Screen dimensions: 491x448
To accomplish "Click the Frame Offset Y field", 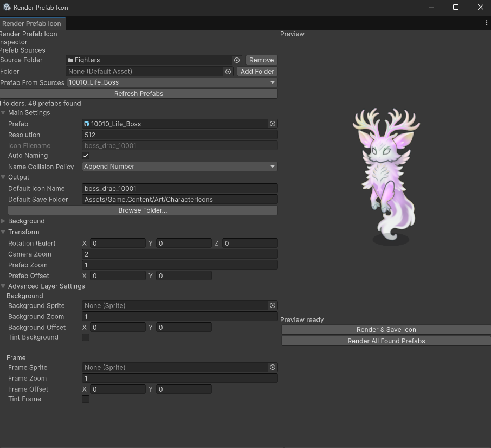I will [x=184, y=389].
